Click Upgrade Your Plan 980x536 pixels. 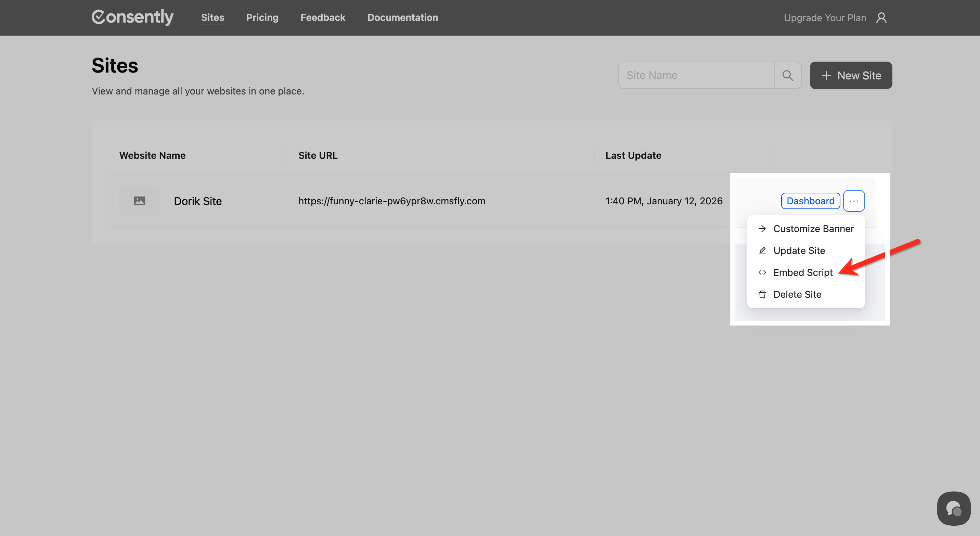pyautogui.click(x=825, y=17)
